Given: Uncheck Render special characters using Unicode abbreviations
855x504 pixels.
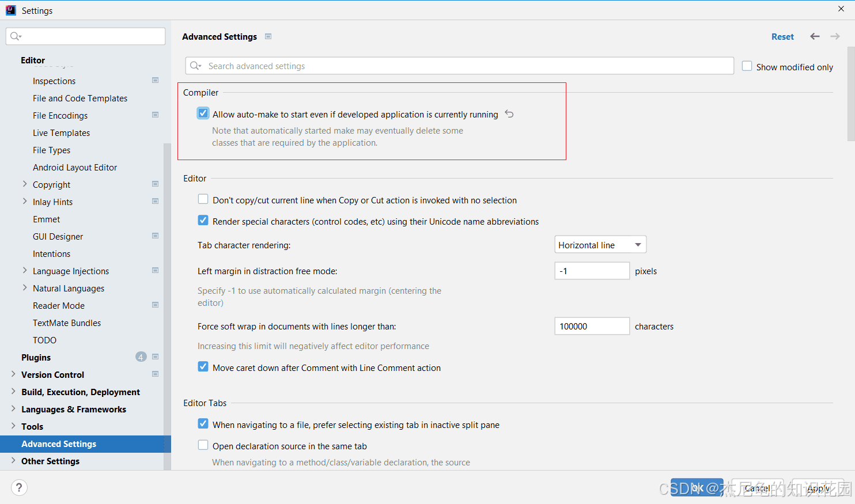Looking at the screenshot, I should pos(203,220).
